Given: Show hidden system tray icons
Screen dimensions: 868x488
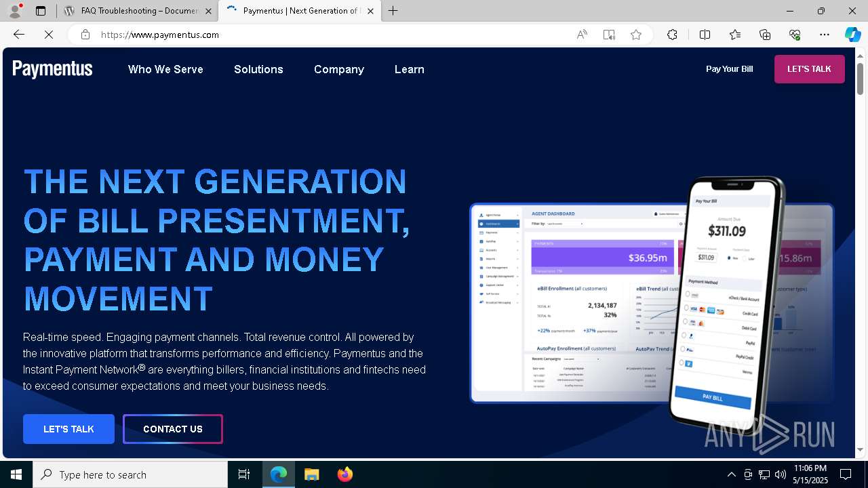Looking at the screenshot, I should 731,474.
